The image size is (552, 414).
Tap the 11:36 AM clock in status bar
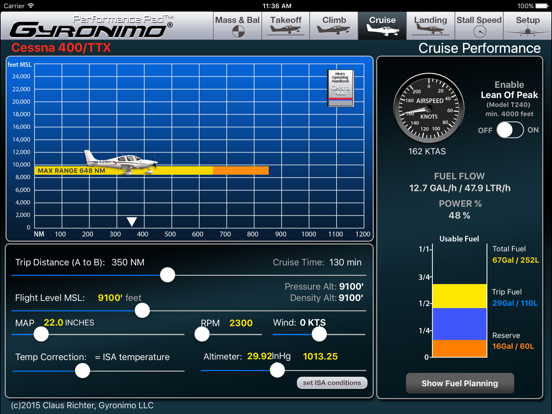tap(277, 6)
